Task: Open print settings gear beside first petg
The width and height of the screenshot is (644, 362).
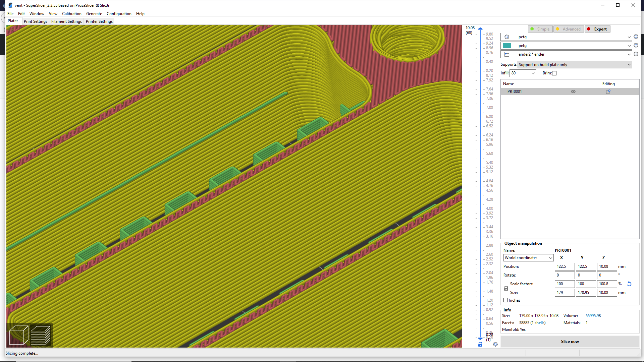Action: tap(636, 37)
